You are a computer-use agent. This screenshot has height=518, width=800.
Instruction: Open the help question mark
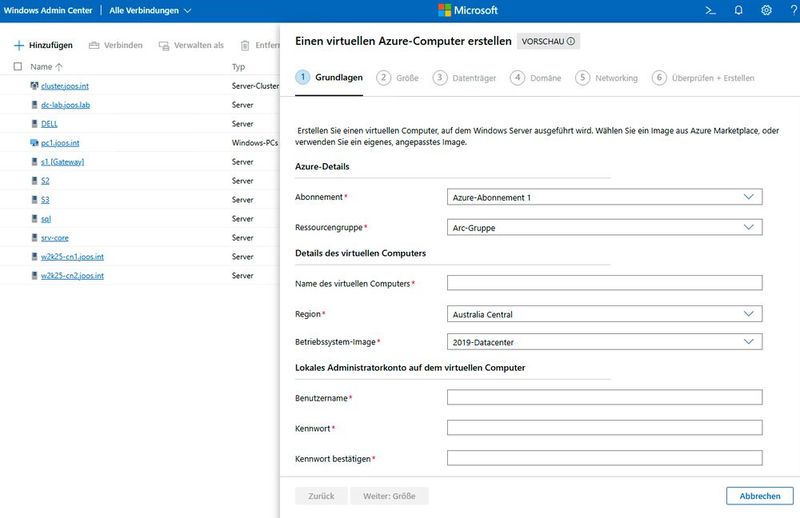[x=794, y=10]
